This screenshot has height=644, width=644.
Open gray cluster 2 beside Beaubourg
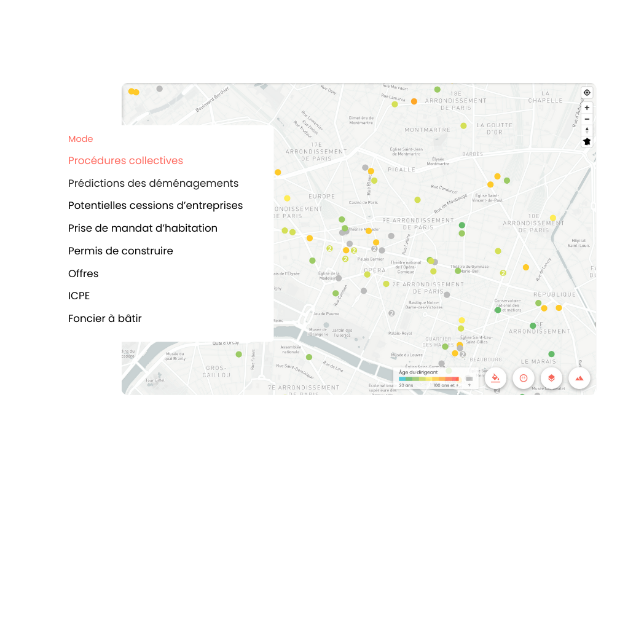pos(463,355)
